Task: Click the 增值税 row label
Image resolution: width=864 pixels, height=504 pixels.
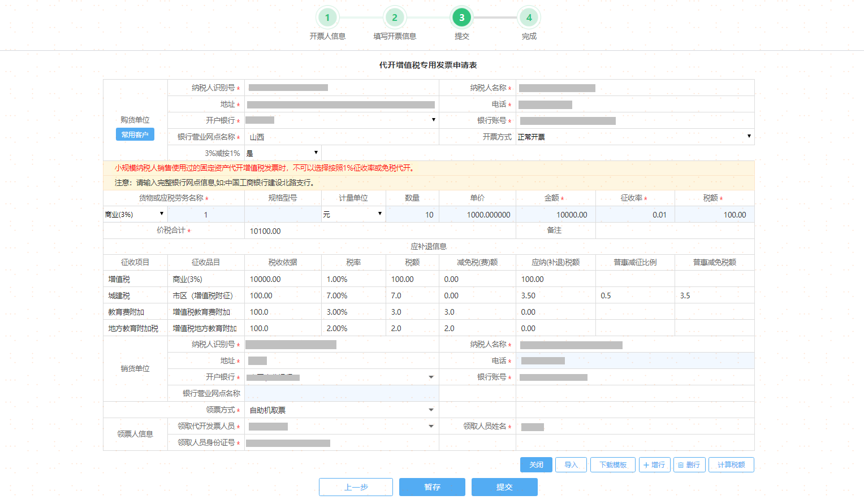Action: (119, 279)
